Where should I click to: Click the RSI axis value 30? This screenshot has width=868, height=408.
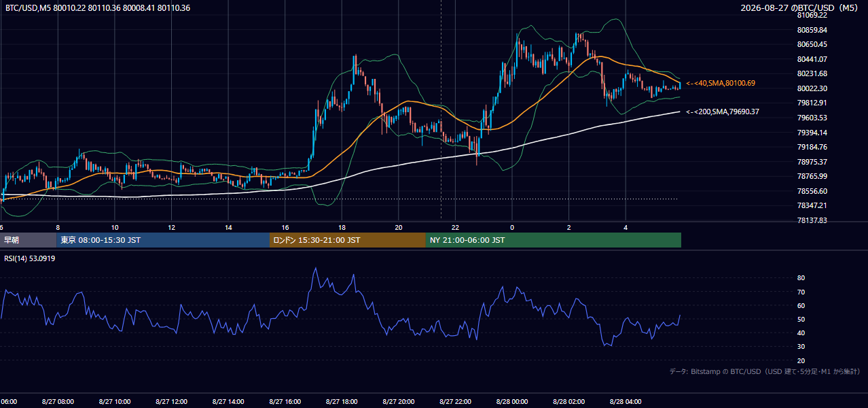[x=801, y=347]
